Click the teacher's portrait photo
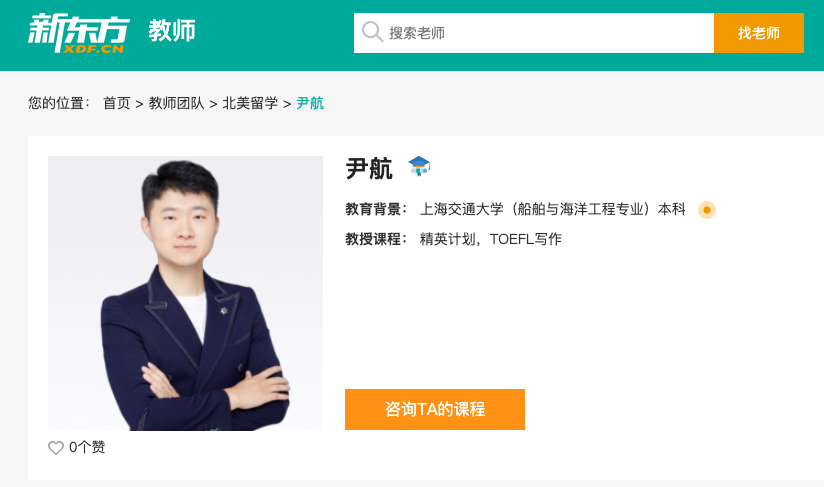 (x=186, y=293)
